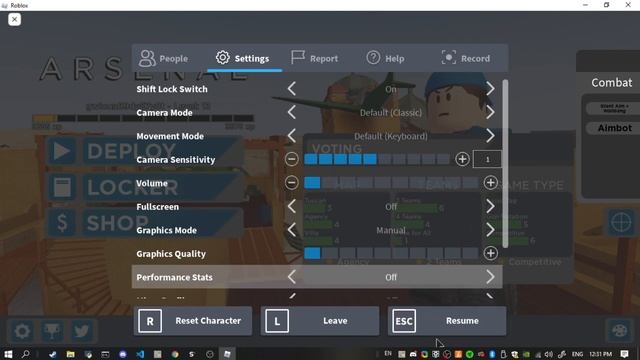This screenshot has width=640, height=360.
Task: Click the ENG language indicator
Action: [577, 354]
